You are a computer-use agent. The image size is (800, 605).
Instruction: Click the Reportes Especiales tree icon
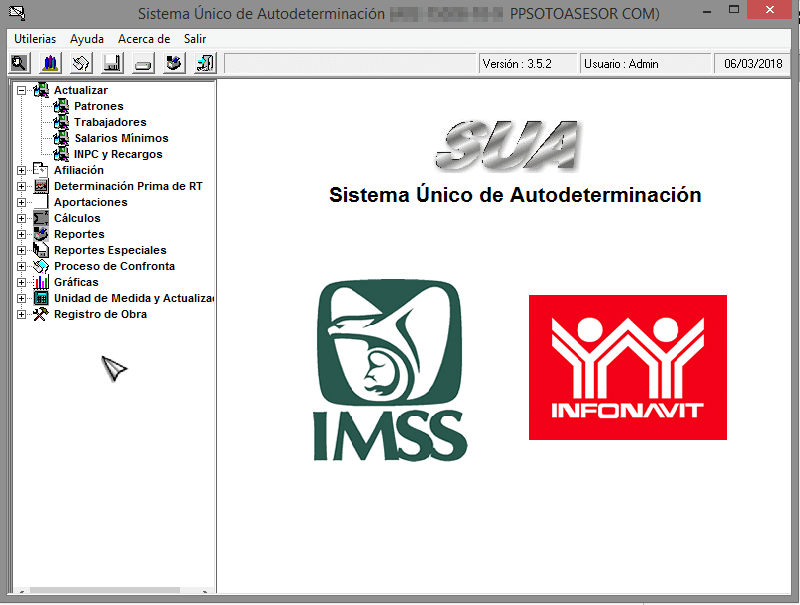coord(41,250)
